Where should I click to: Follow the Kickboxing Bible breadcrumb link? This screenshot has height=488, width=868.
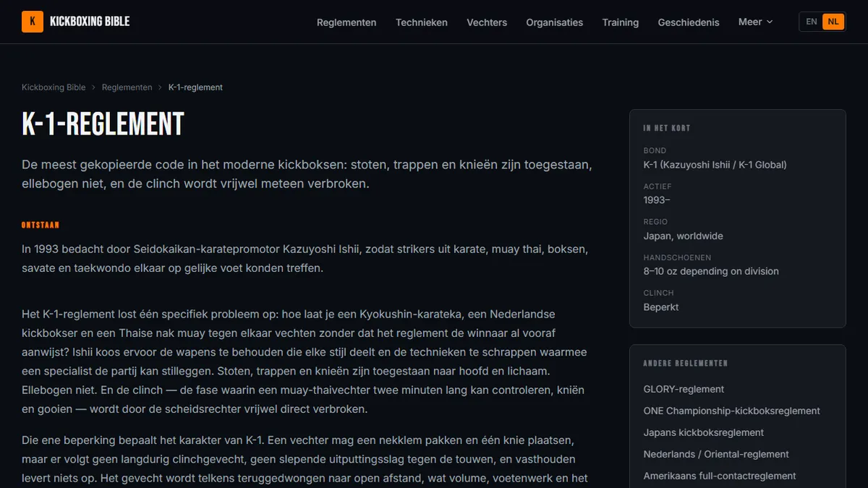pos(54,87)
